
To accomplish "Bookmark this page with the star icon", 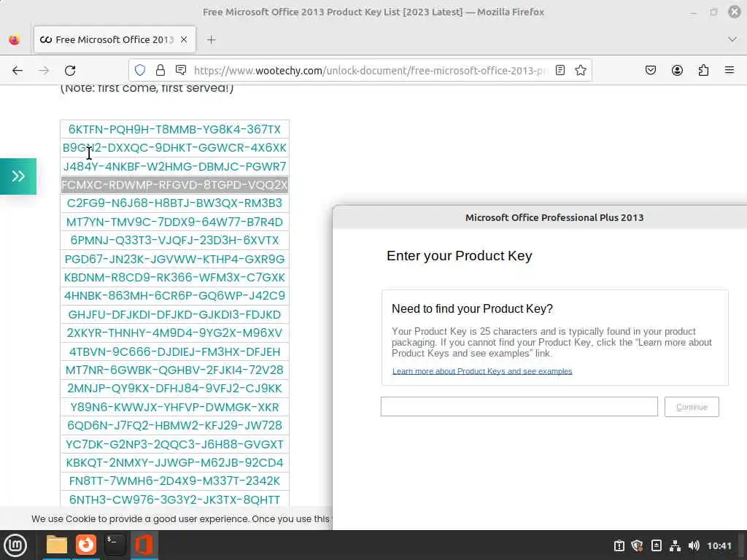I will (x=580, y=71).
